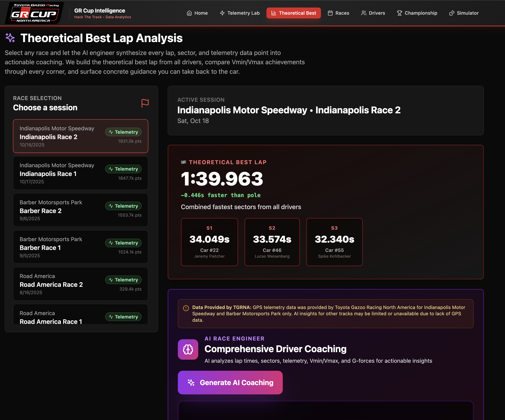Screen dimensions: 505x420
Task: Click the Telemetry badge on Road America Race 2
Action: click(123, 280)
